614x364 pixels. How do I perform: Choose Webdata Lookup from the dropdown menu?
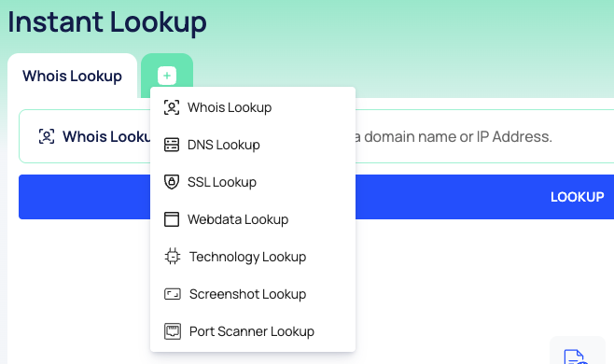253,219
